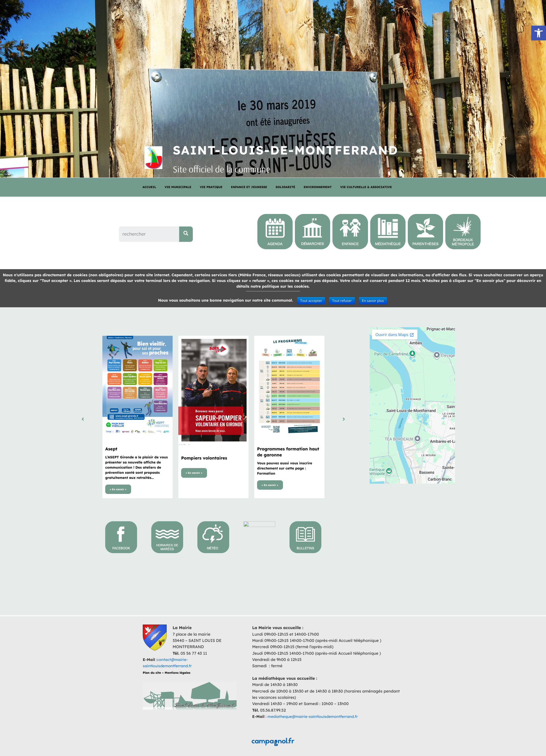Open the Médiathèque books tile
The width and height of the screenshot is (546, 756).
[x=388, y=231]
